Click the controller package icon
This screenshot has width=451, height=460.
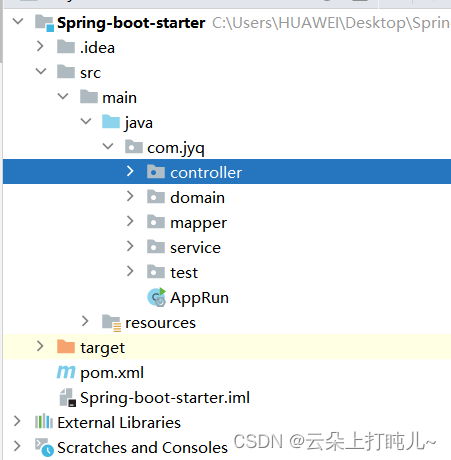[156, 171]
